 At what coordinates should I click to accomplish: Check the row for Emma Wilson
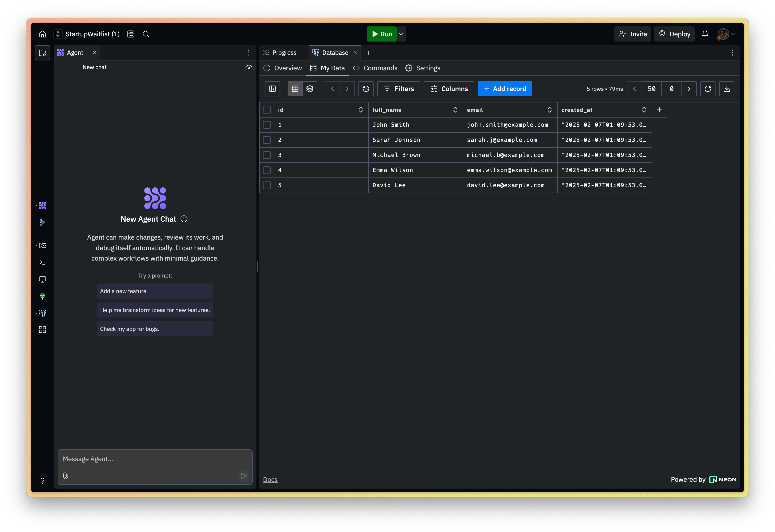click(267, 170)
